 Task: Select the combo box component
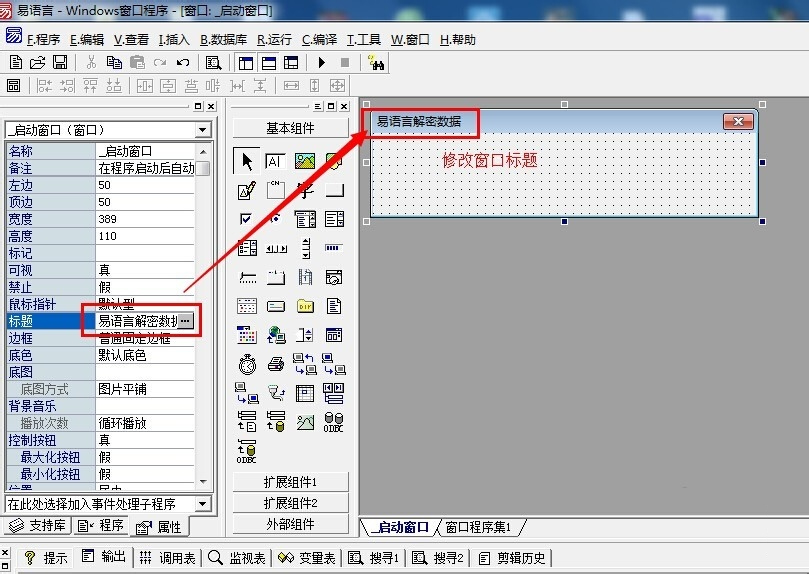pos(305,219)
